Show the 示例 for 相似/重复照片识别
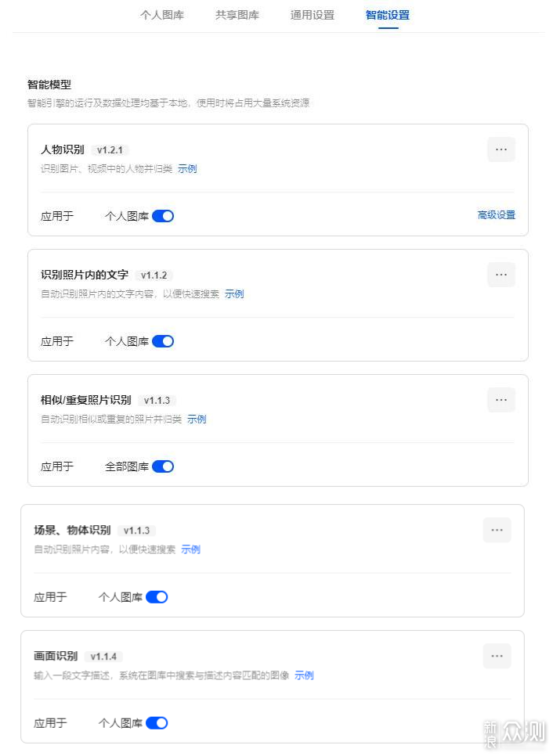This screenshot has width=553, height=756. point(197,419)
